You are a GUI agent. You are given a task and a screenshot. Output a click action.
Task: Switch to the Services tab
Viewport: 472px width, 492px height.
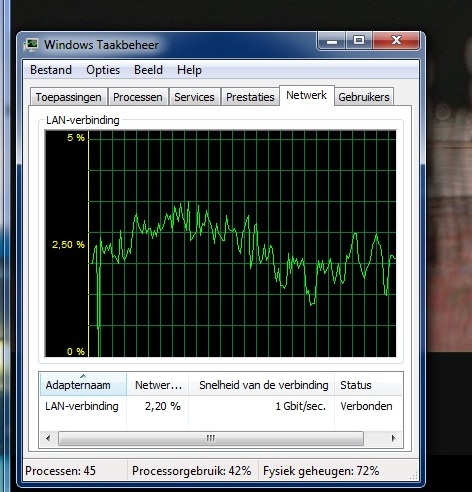tap(194, 97)
